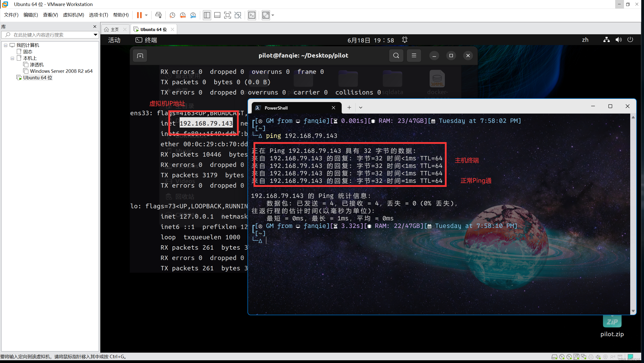The height and width of the screenshot is (363, 644).
Task: Open the snapshot manager icon
Action: pos(193,15)
